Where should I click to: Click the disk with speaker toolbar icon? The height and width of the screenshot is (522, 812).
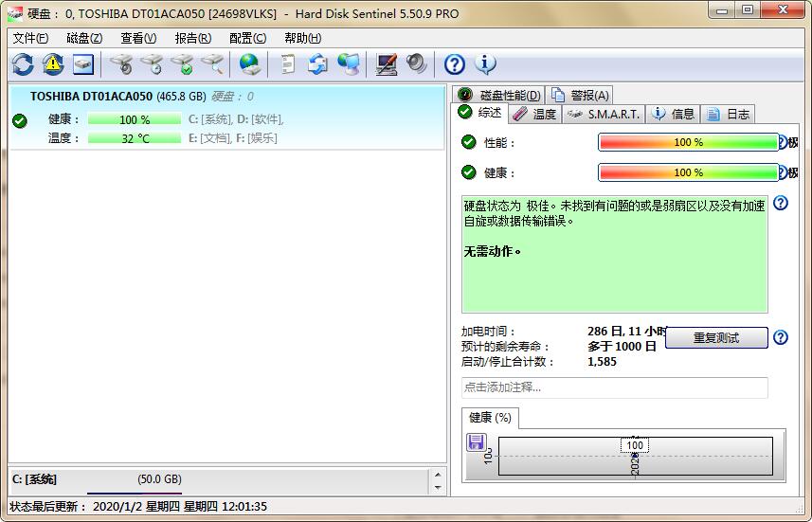point(121,64)
